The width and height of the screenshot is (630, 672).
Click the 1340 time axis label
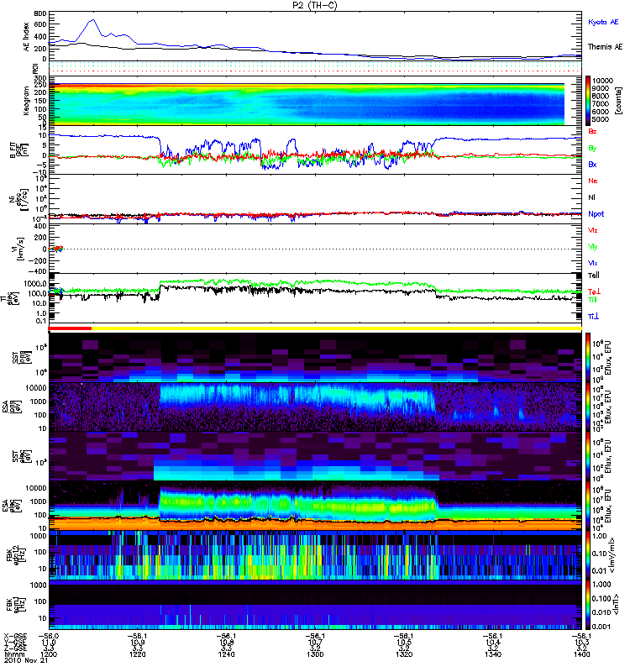click(x=493, y=654)
